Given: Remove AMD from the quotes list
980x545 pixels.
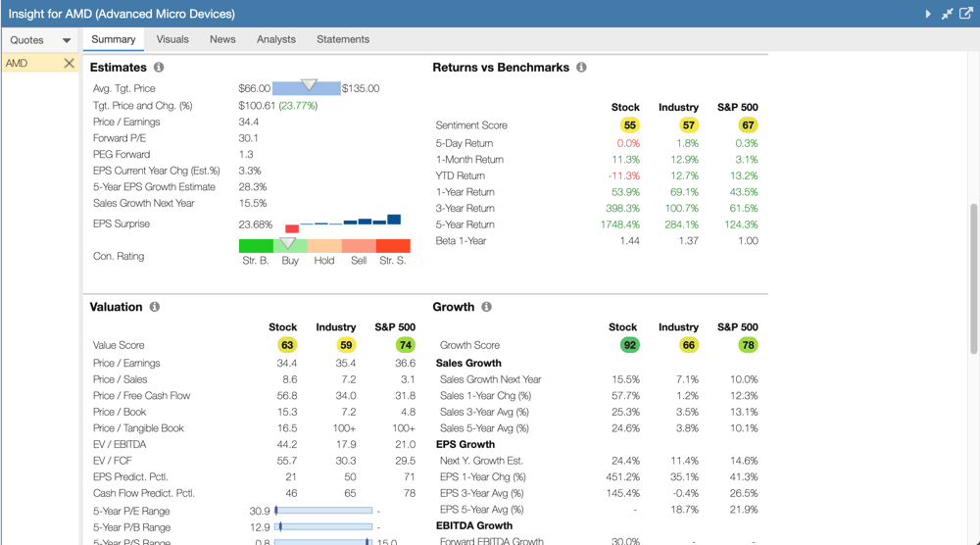Looking at the screenshot, I should tap(69, 63).
